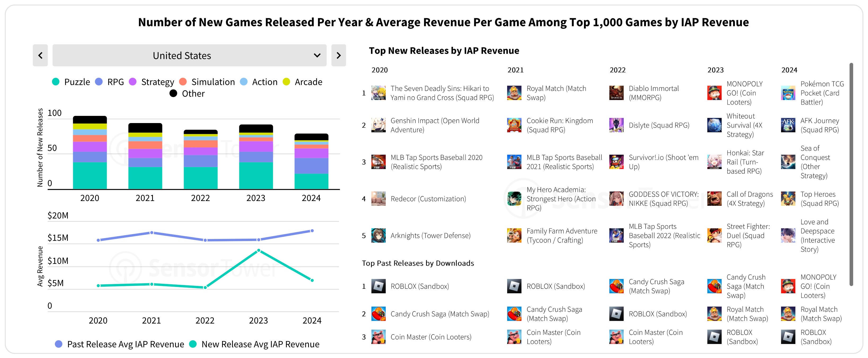Image resolution: width=868 pixels, height=358 pixels.
Task: Select the 2023 column header
Action: coord(715,70)
